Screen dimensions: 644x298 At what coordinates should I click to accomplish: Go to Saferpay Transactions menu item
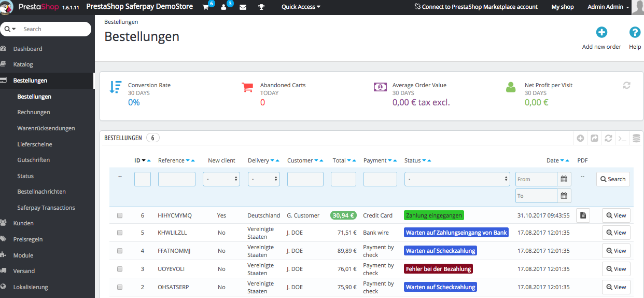(46, 208)
